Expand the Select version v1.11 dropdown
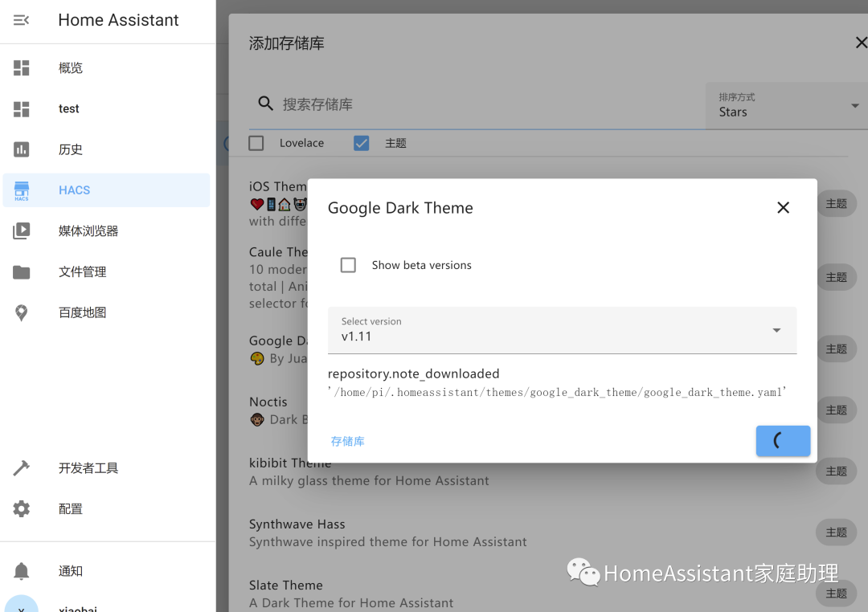The height and width of the screenshot is (612, 868). (563, 330)
